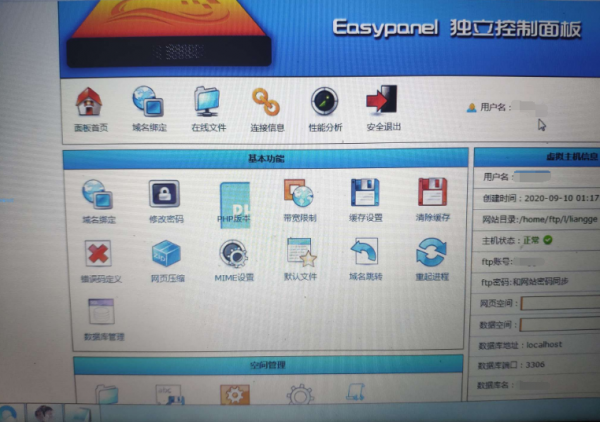Open MIME设置 gear icon
Image resolution: width=600 pixels, height=422 pixels.
pos(233,253)
